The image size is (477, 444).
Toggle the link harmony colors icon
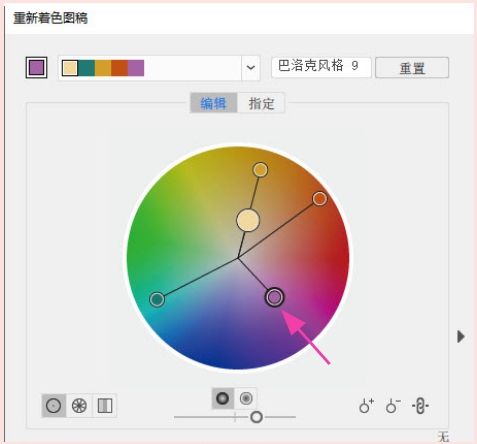click(420, 406)
